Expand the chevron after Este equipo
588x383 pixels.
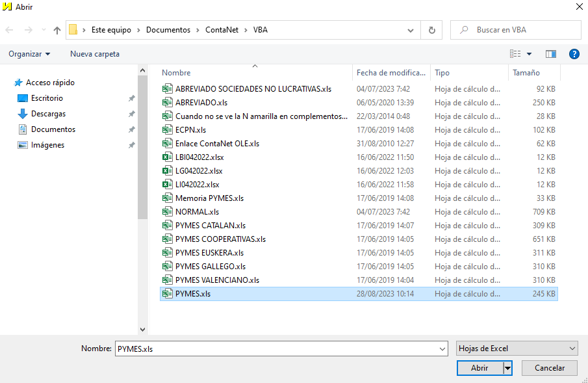coord(138,30)
